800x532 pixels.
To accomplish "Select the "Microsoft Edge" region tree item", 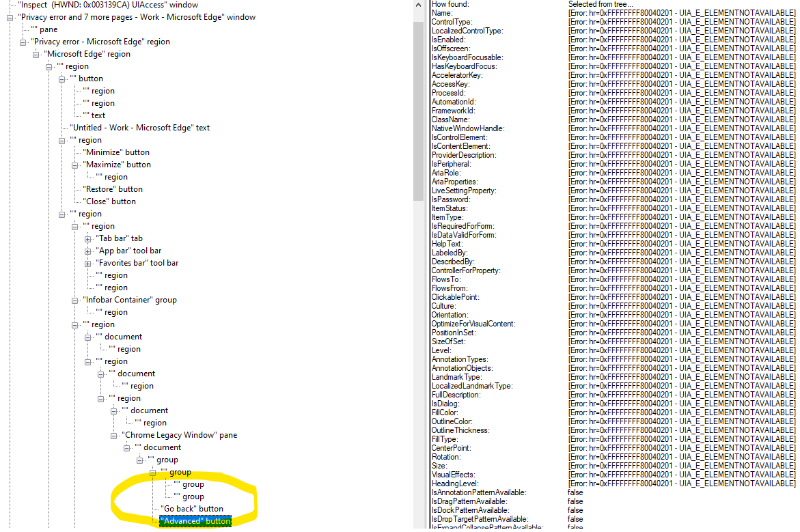I will click(87, 54).
